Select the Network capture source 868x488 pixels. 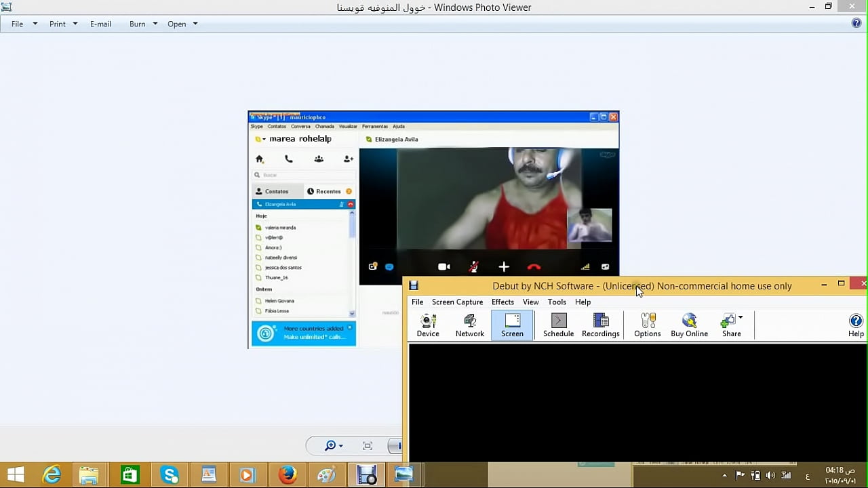tap(470, 325)
